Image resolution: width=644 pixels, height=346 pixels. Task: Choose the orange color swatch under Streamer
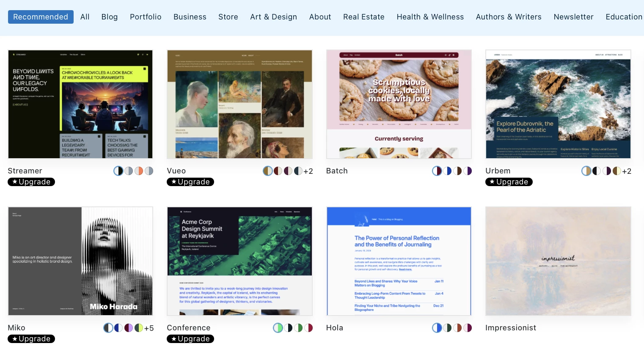coord(139,171)
